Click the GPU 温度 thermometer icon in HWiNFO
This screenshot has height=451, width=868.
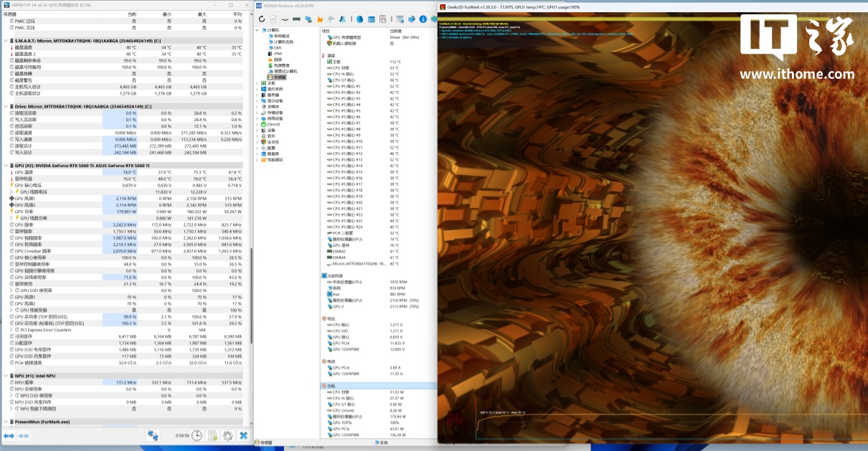pyautogui.click(x=11, y=172)
